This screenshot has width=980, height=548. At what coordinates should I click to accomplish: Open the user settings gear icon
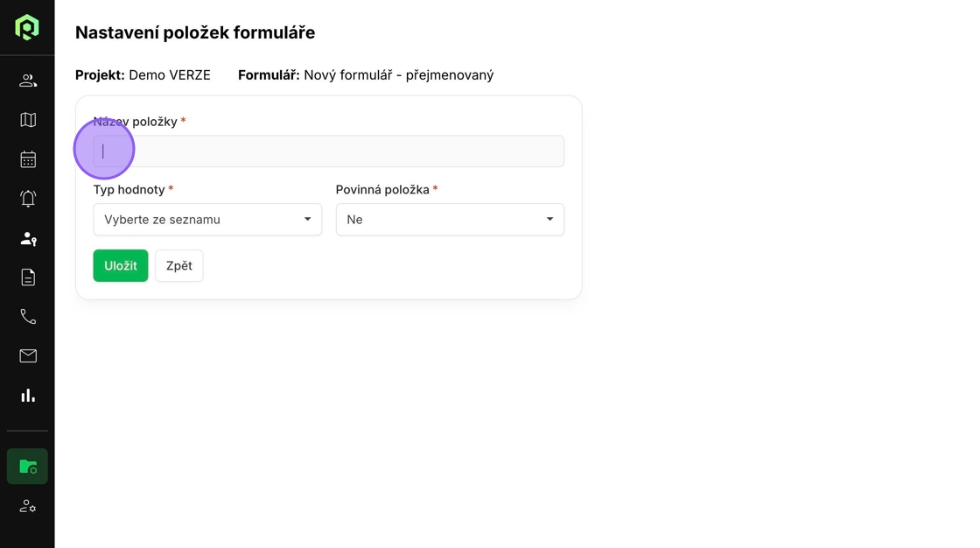click(28, 506)
